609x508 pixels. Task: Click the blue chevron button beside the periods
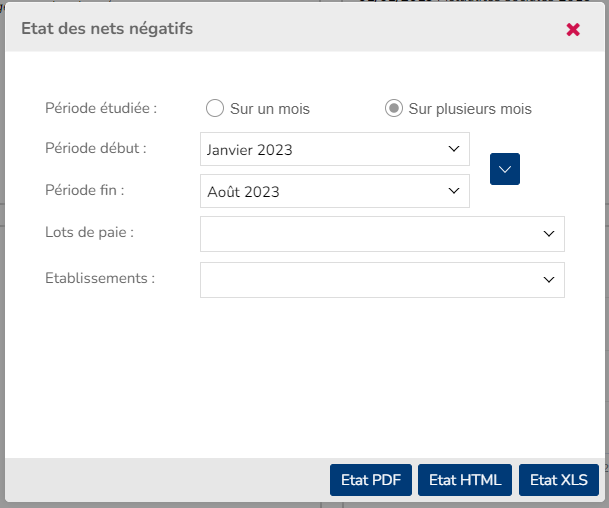pos(505,169)
